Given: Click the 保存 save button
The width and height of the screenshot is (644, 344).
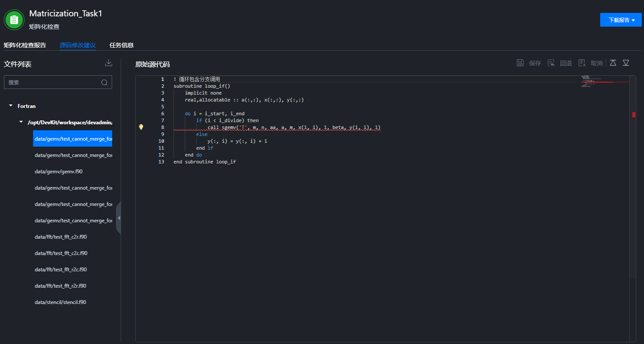Looking at the screenshot, I should (528, 63).
